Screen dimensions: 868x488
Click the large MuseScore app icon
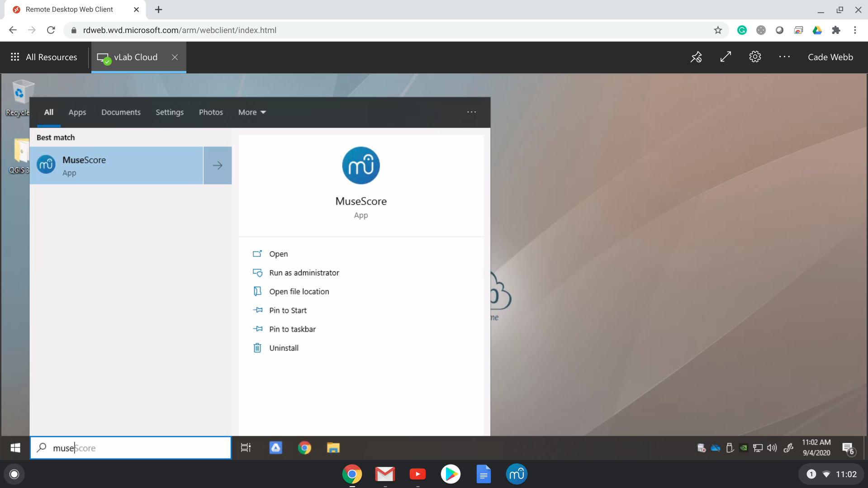pos(361,166)
